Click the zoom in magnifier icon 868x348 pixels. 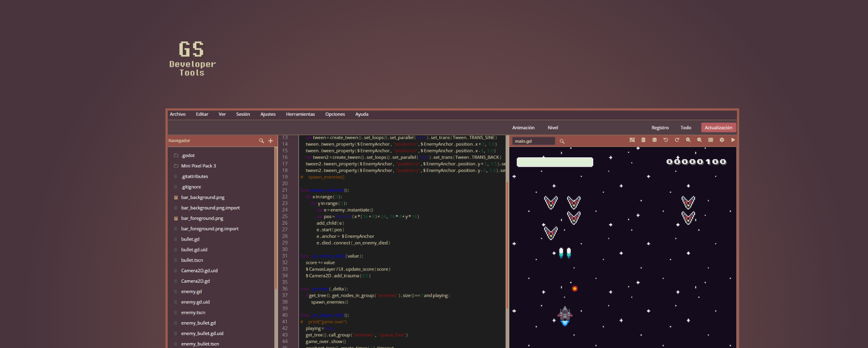pyautogui.click(x=688, y=140)
